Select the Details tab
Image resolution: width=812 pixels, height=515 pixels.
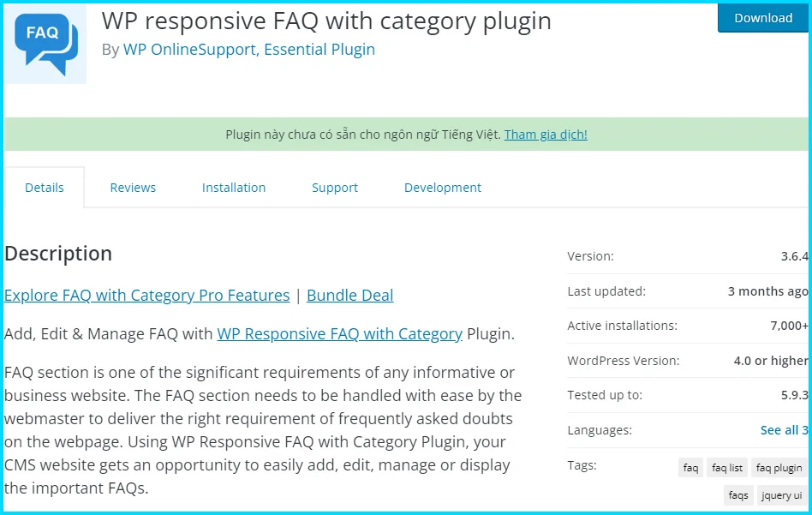click(x=45, y=187)
